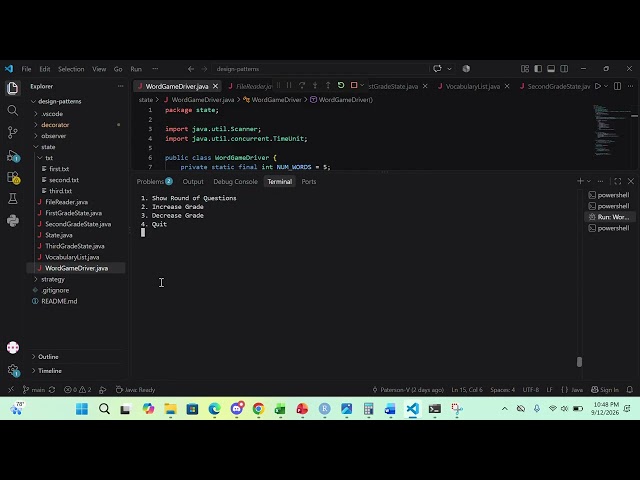Viewport: 640px width, 480px height.
Task: Open Explorer more actions ellipsis
Action: click(x=120, y=86)
